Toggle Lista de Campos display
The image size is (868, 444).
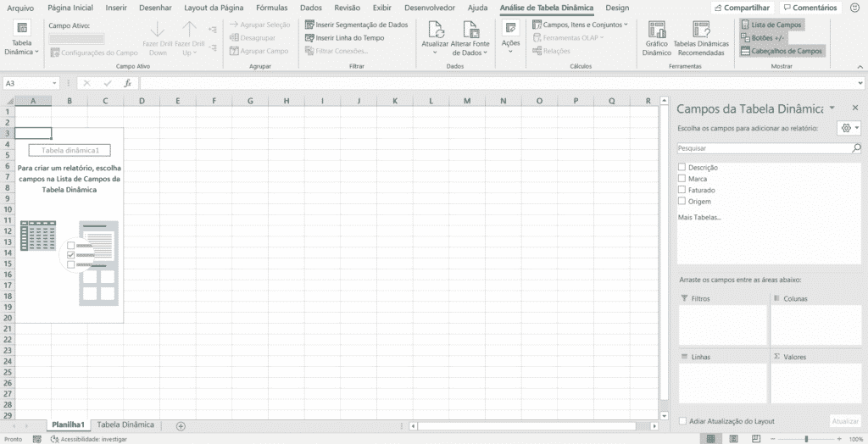(x=771, y=25)
